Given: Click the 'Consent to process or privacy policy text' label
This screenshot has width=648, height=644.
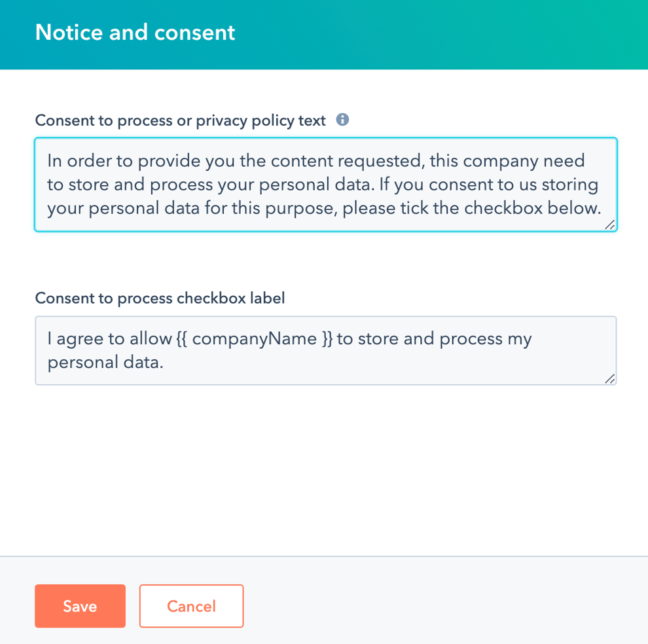Looking at the screenshot, I should pyautogui.click(x=180, y=120).
